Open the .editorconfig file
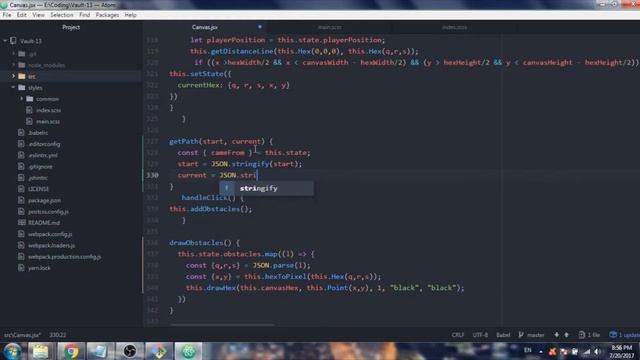The height and width of the screenshot is (360, 640). click(x=44, y=144)
